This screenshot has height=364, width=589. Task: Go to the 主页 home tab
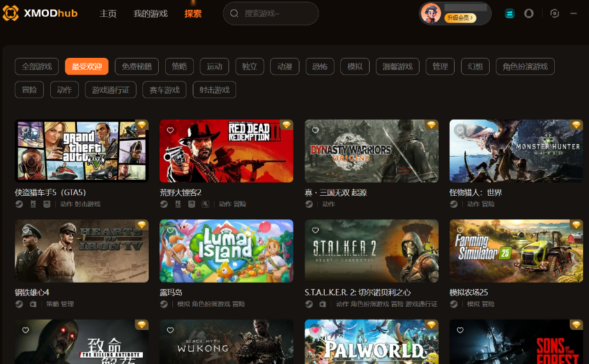click(108, 13)
